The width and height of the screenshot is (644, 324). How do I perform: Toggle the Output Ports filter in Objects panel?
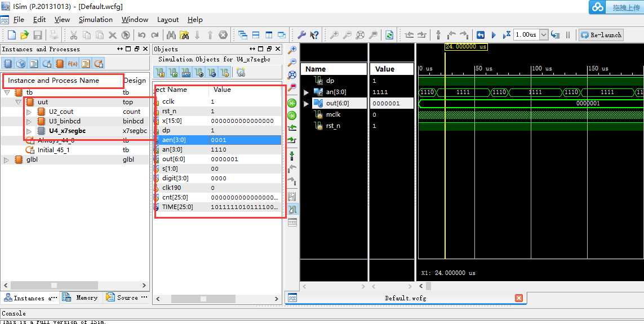pyautogui.click(x=174, y=73)
